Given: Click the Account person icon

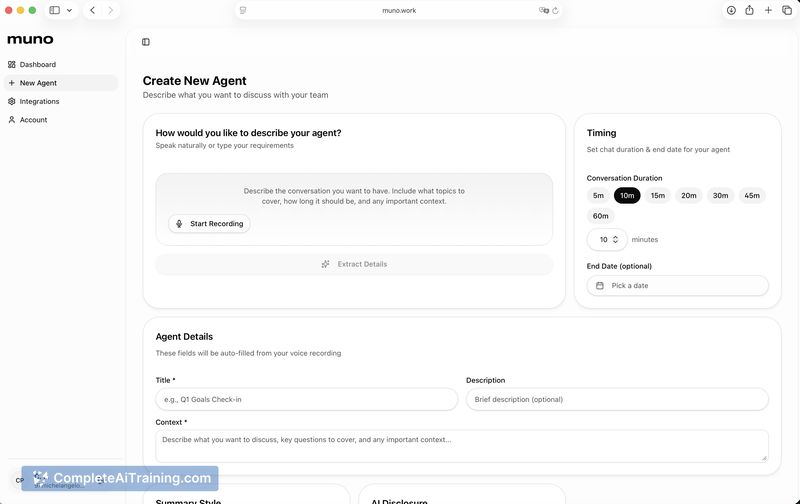Looking at the screenshot, I should click(12, 119).
